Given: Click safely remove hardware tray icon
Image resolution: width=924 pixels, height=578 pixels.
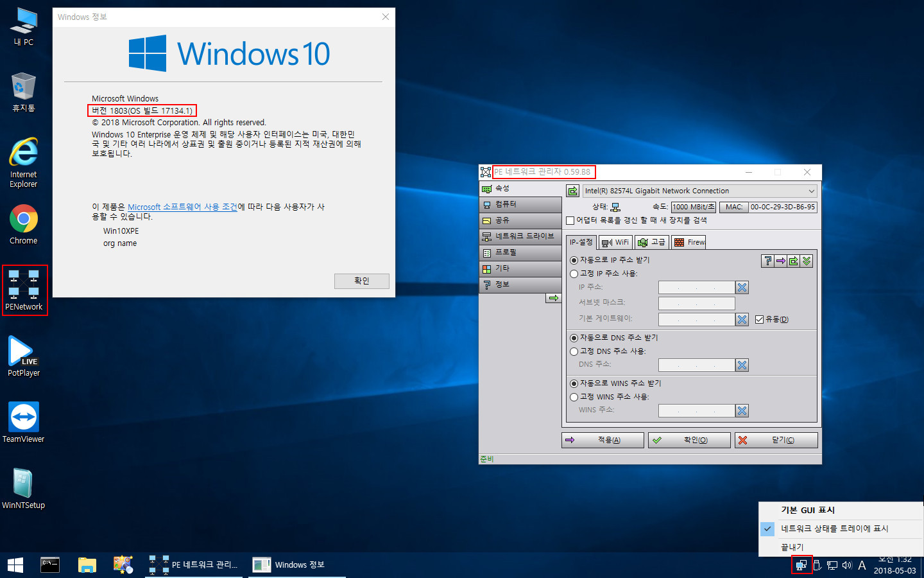Looking at the screenshot, I should [817, 565].
